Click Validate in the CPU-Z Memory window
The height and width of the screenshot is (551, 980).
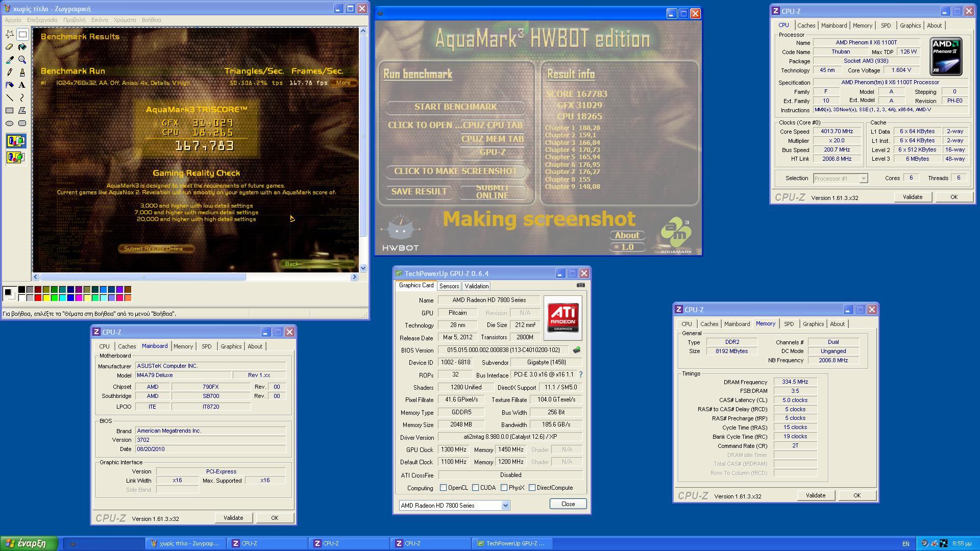[816, 495]
